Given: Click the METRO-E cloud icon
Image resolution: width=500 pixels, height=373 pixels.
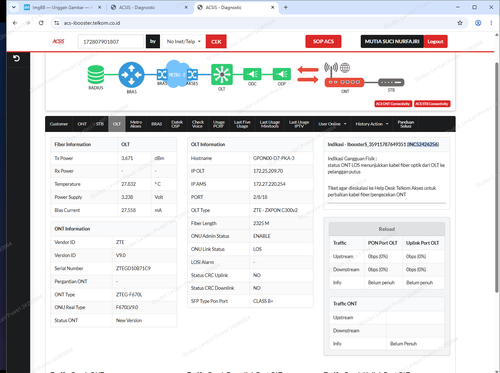Looking at the screenshot, I should tap(177, 74).
